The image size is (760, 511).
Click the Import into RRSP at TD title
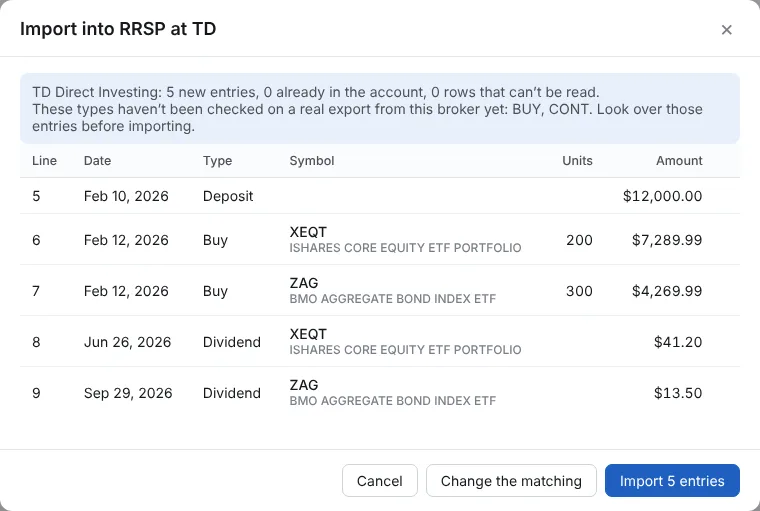[118, 29]
